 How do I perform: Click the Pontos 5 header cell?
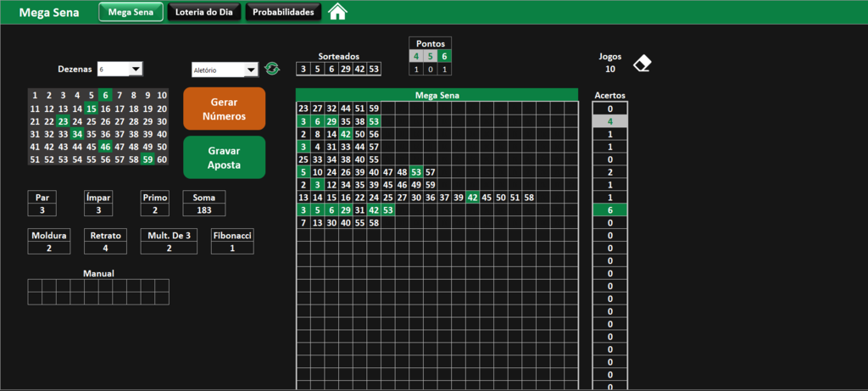pyautogui.click(x=430, y=56)
